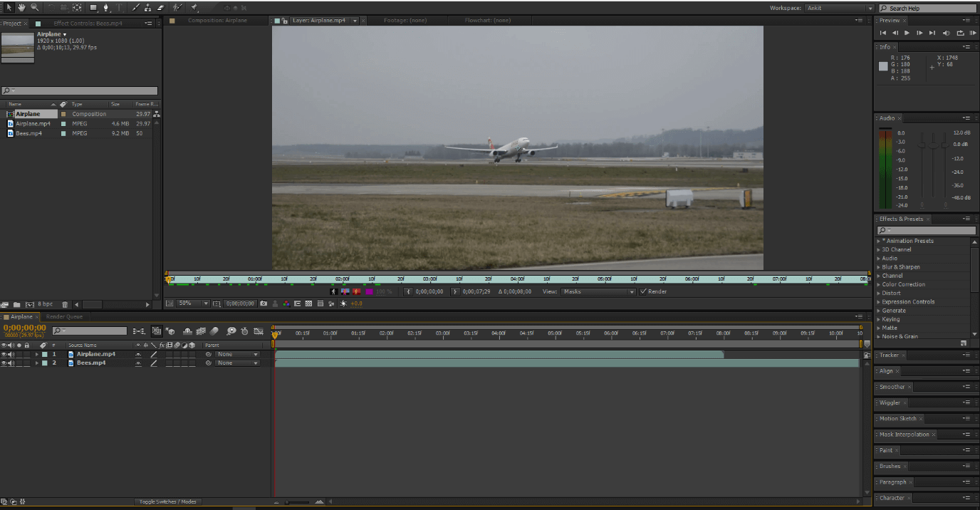
Task: Select the Pen tool
Action: tap(106, 8)
